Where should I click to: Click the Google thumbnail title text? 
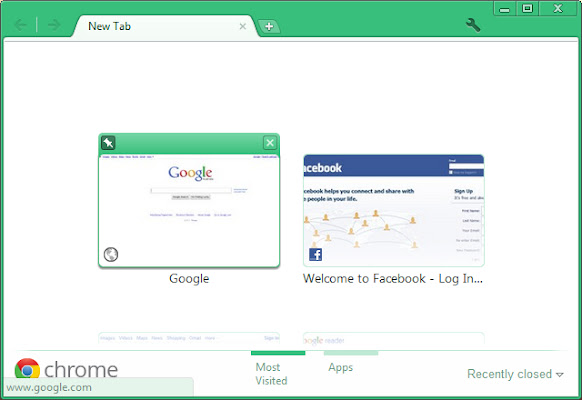point(189,279)
